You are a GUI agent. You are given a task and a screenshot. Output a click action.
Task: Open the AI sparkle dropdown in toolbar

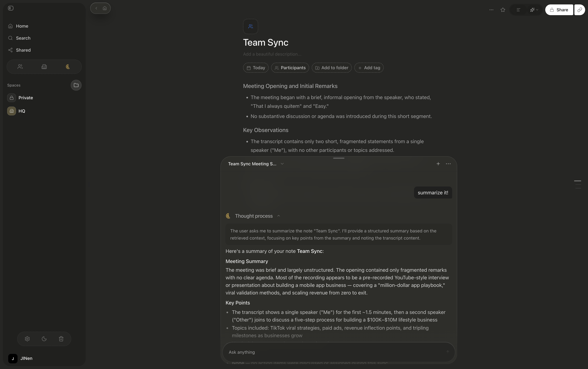534,10
